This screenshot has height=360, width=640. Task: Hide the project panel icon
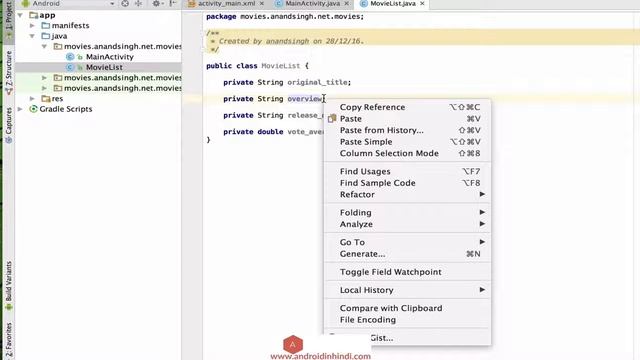(x=173, y=4)
